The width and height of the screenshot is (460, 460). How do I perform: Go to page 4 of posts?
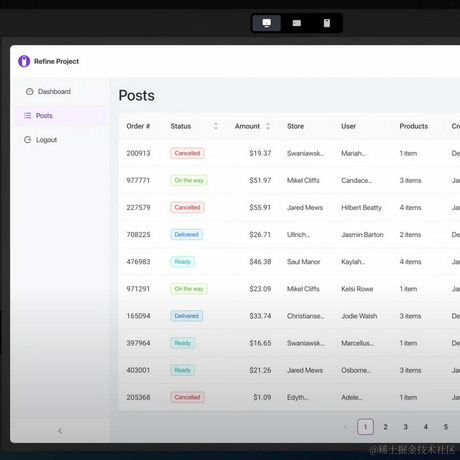point(426,427)
